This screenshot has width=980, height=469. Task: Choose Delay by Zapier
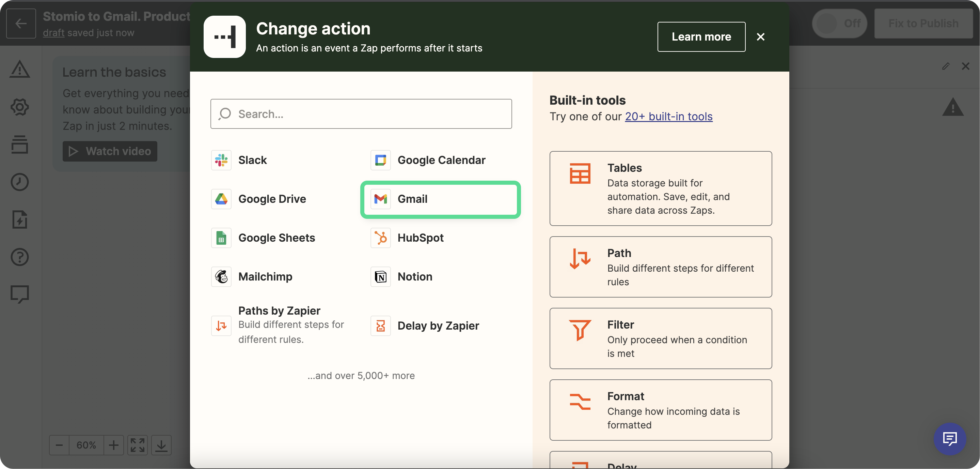(x=438, y=326)
